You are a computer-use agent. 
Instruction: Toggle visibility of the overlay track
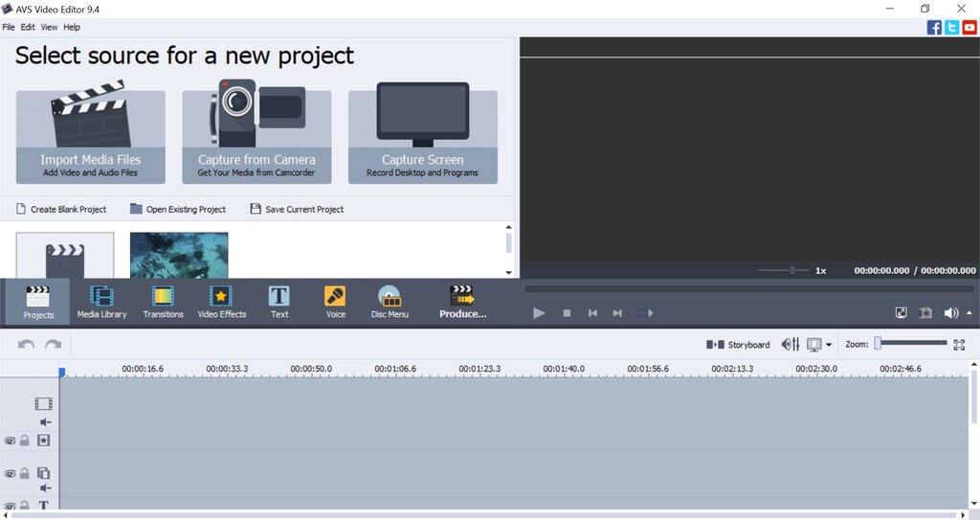pos(10,474)
